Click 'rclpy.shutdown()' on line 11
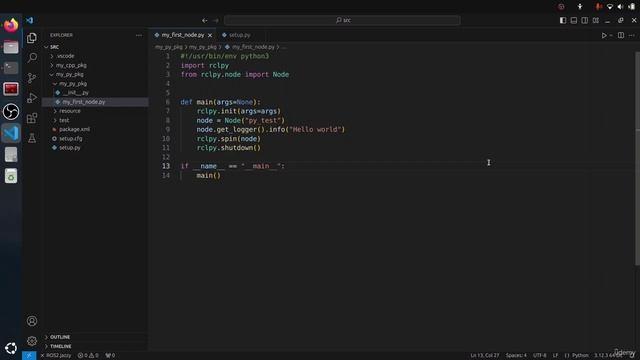Image resolution: width=640 pixels, height=360 pixels. [228, 148]
